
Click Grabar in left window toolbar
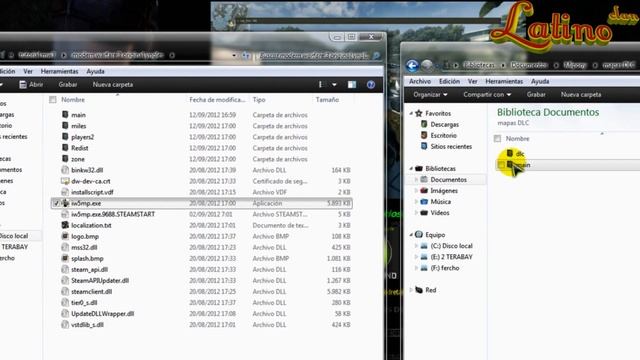pos(68,84)
